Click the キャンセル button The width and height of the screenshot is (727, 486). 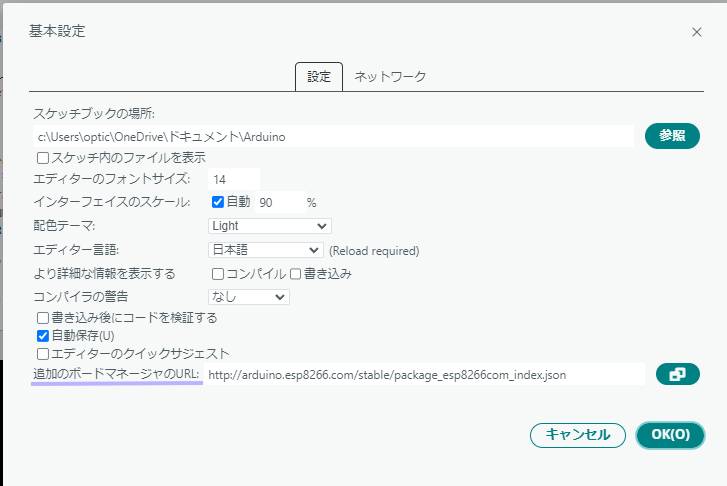click(x=578, y=435)
